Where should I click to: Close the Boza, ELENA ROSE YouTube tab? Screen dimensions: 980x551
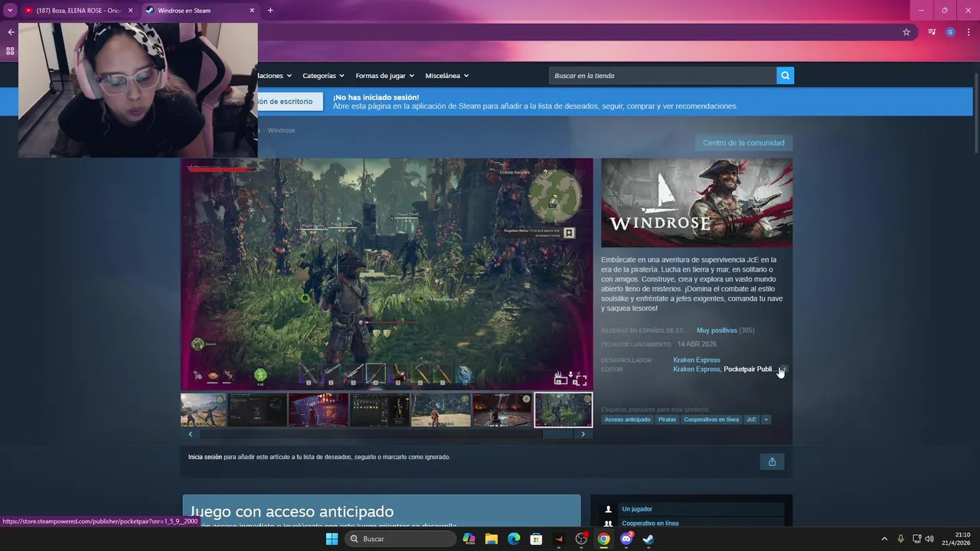pyautogui.click(x=130, y=11)
